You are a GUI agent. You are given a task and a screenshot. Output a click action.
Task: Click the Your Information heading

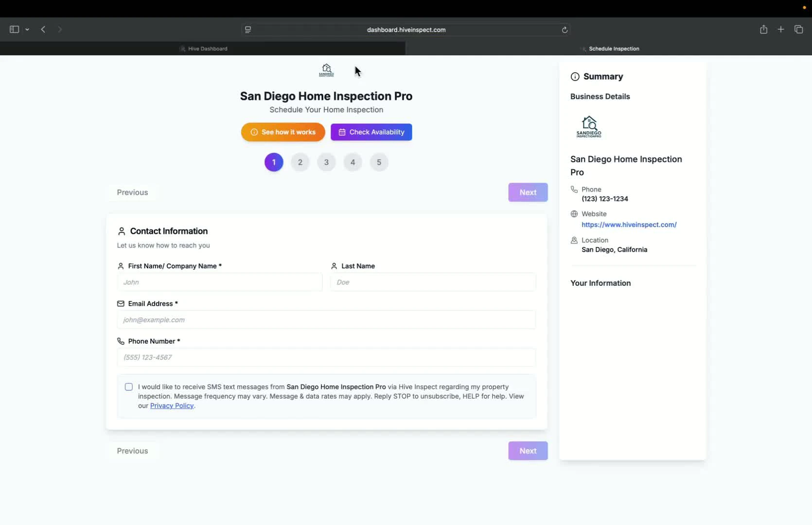[600, 283]
